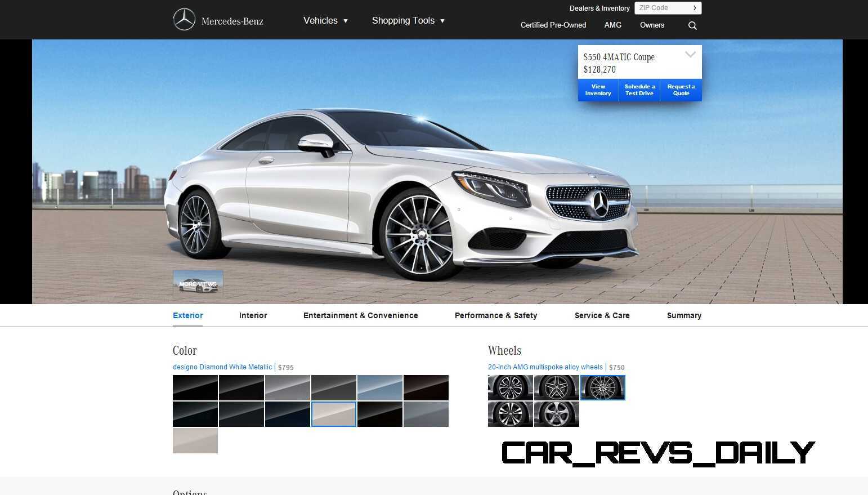Screen dimensions: 868x495
Task: Open the Shopping Tools dropdown menu
Action: pyautogui.click(x=408, y=20)
